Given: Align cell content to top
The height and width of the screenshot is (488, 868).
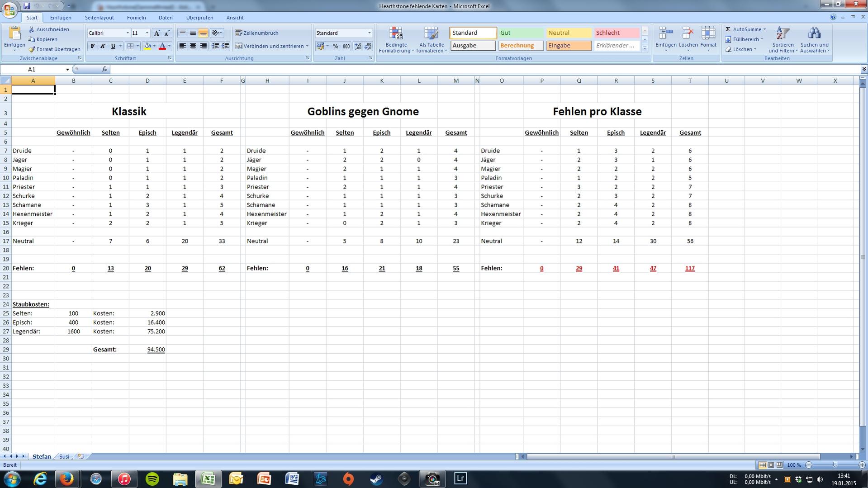Looking at the screenshot, I should (183, 33).
